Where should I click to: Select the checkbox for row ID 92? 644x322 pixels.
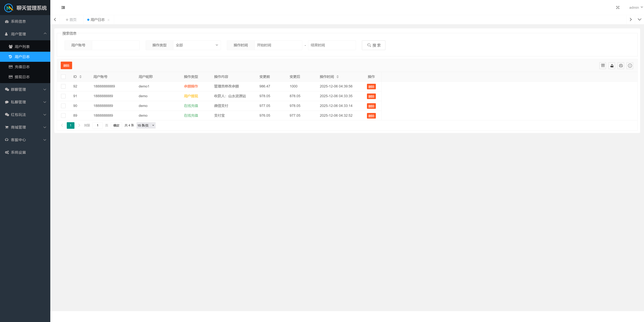click(63, 86)
